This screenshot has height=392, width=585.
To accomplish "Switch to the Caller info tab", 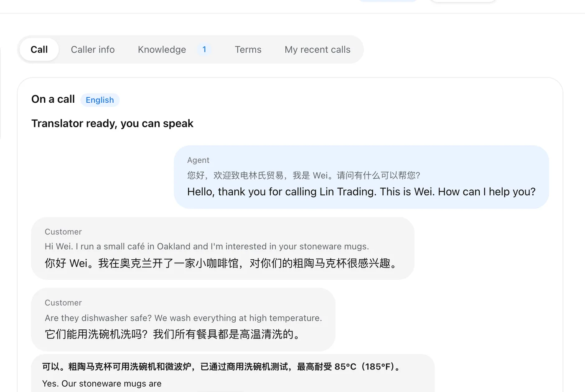I will [x=93, y=50].
